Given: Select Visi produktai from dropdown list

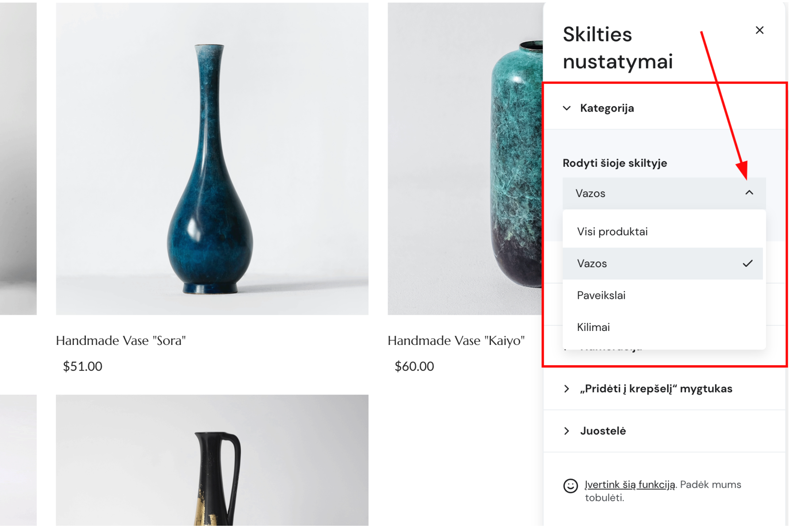Looking at the screenshot, I should click(x=612, y=232).
